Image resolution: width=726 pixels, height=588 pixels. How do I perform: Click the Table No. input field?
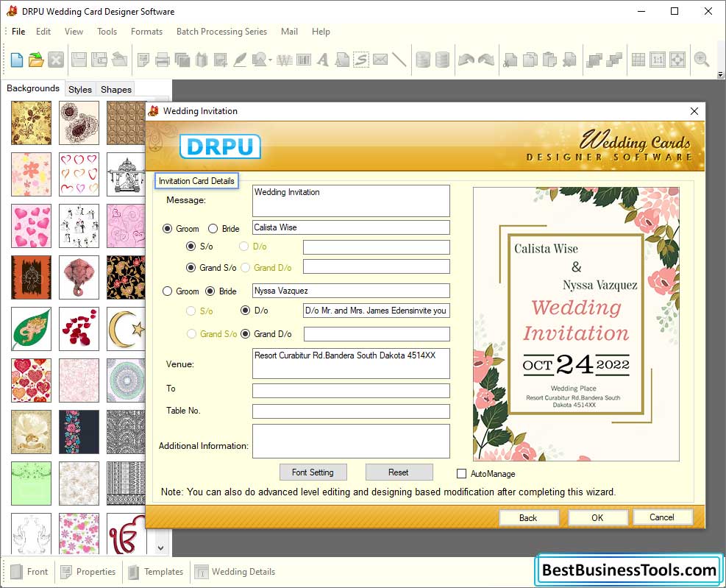pyautogui.click(x=351, y=411)
